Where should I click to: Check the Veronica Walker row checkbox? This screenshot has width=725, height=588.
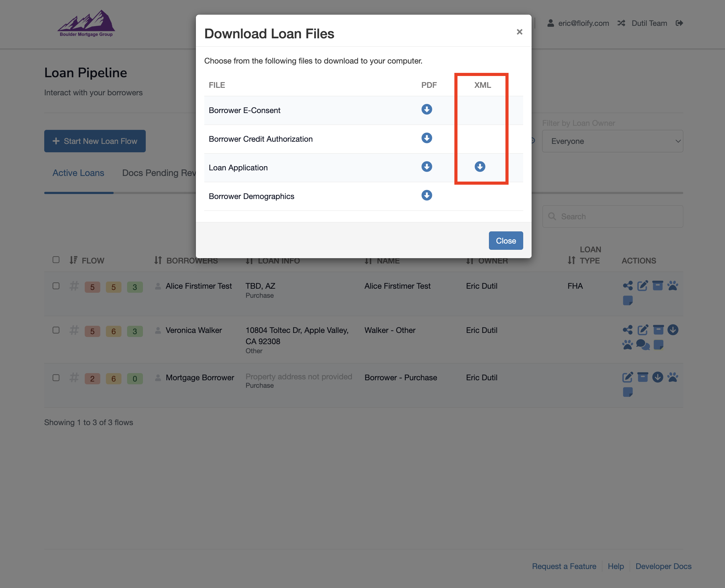tap(56, 330)
